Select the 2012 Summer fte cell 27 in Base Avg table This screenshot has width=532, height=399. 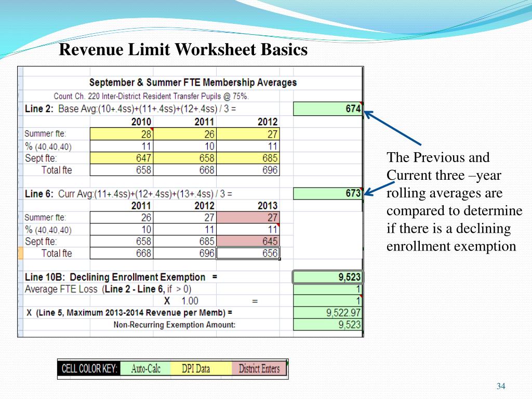(248, 134)
